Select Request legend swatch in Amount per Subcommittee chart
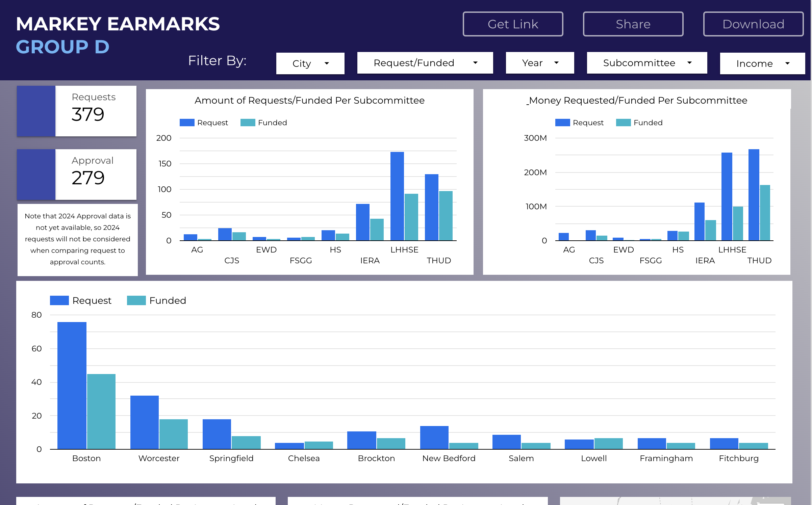 (187, 123)
